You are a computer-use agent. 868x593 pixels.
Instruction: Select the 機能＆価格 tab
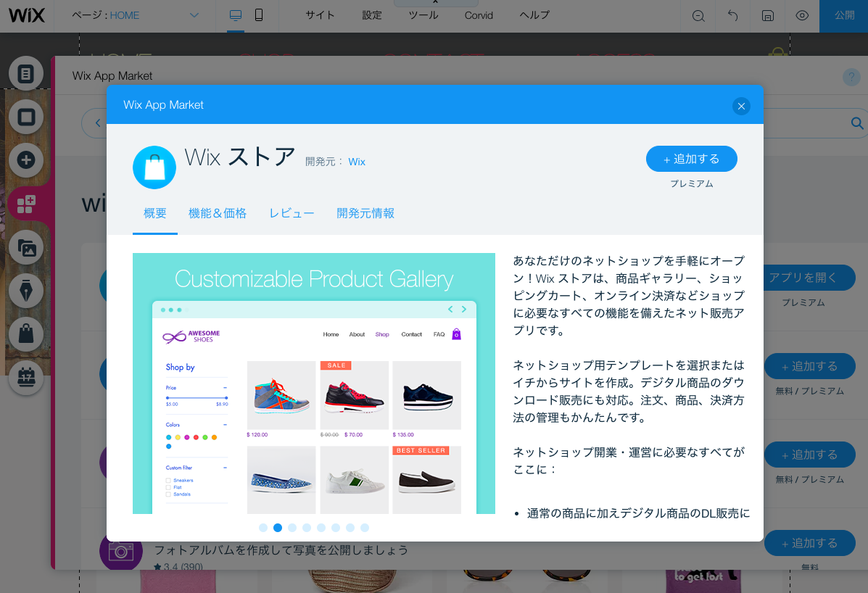pyautogui.click(x=218, y=214)
